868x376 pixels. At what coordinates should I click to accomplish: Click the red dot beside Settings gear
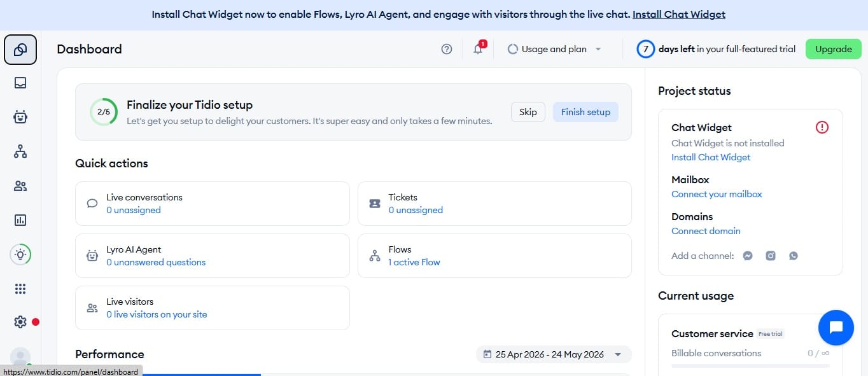36,322
